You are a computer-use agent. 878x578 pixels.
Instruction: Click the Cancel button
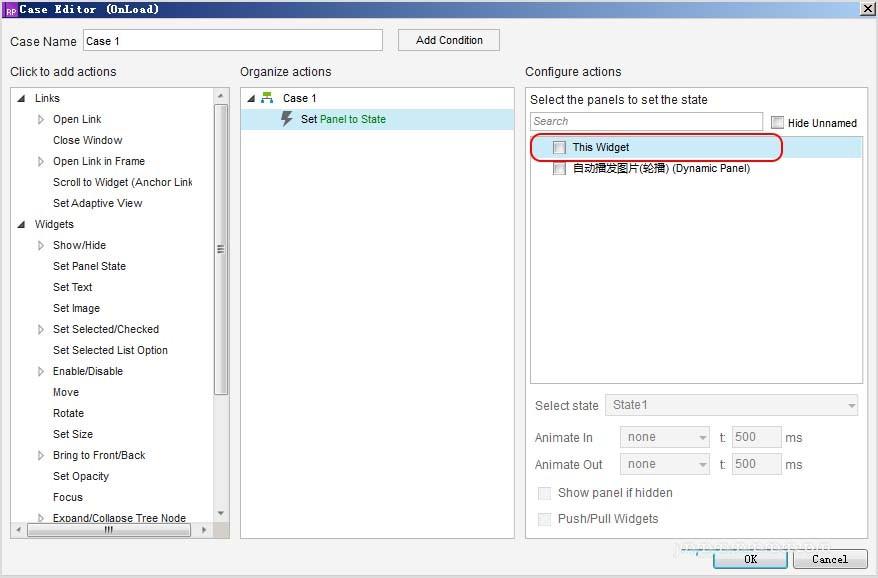[x=829, y=559]
